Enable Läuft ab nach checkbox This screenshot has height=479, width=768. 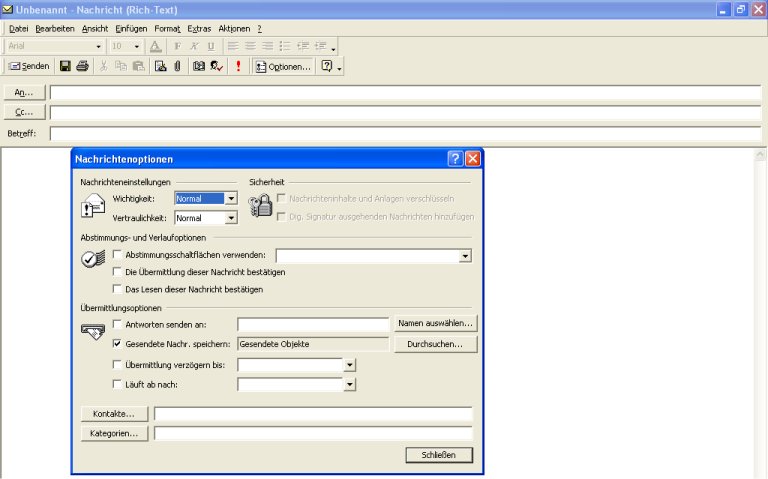click(x=117, y=384)
